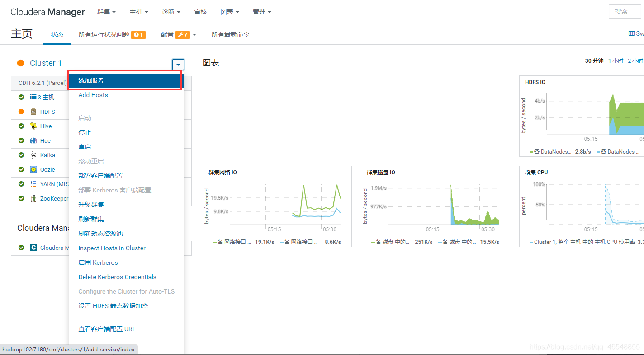Image resolution: width=644 pixels, height=355 pixels.
Task: Set chart range to 30 分钟
Action: tap(594, 61)
